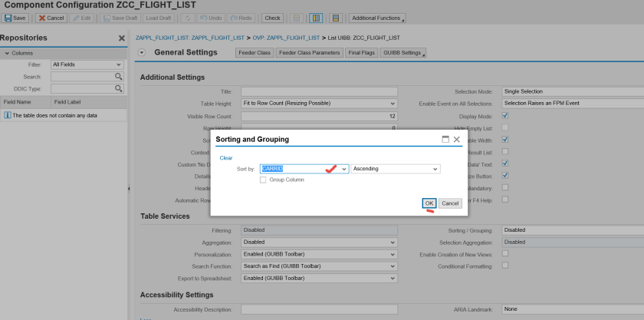Open the Aggregation dropdown
The height and width of the screenshot is (320, 644).
393,242
